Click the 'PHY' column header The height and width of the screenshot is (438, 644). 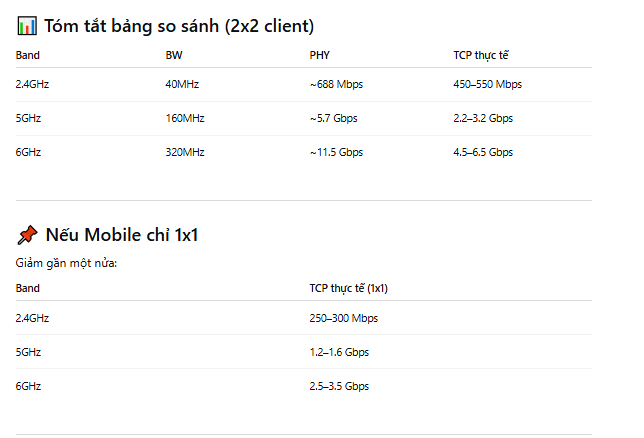[319, 55]
